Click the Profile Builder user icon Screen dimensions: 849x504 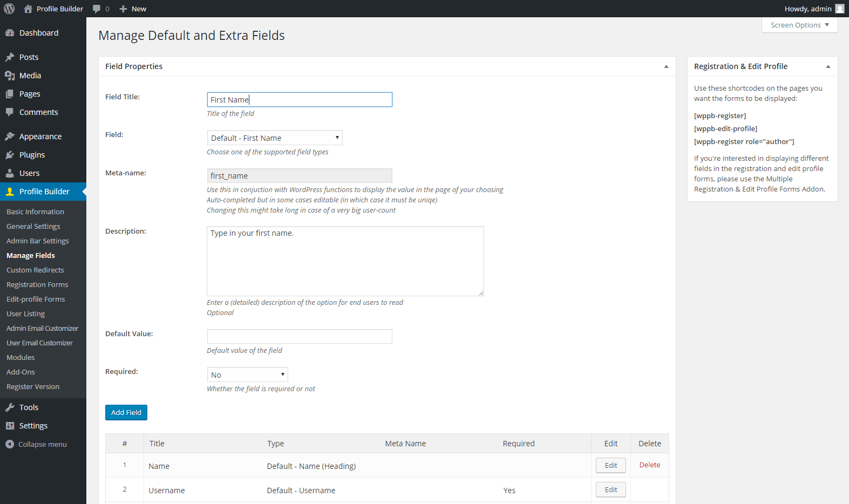[10, 192]
